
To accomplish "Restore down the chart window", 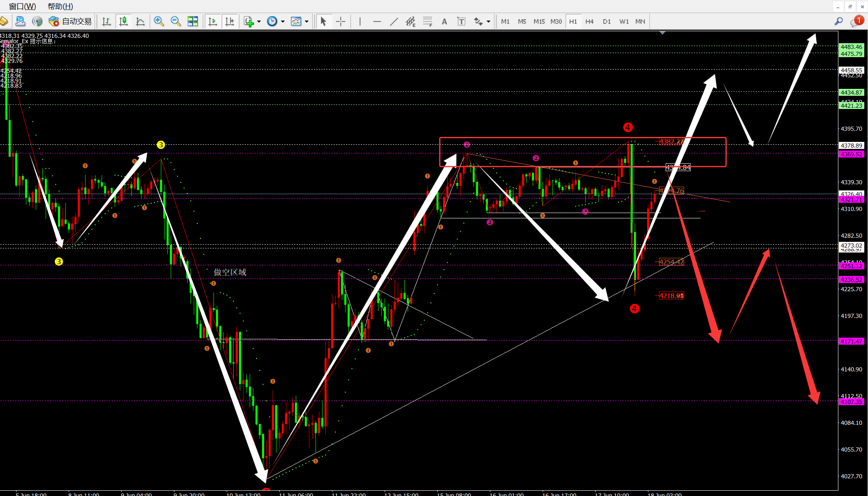I will pos(850,7).
